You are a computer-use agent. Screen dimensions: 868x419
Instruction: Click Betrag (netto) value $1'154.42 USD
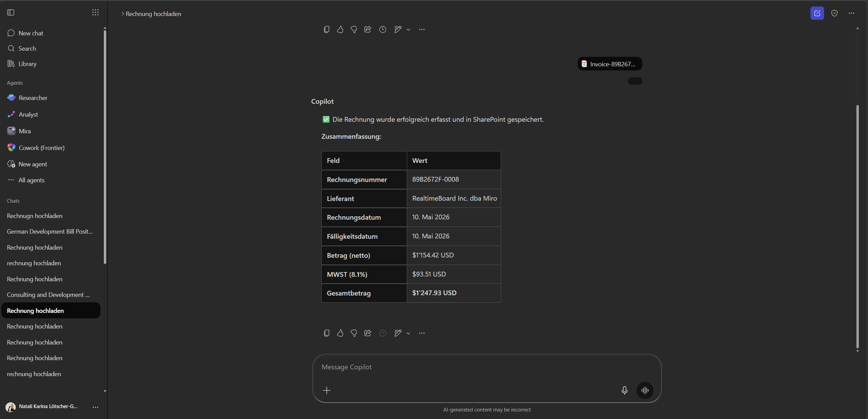point(453,255)
